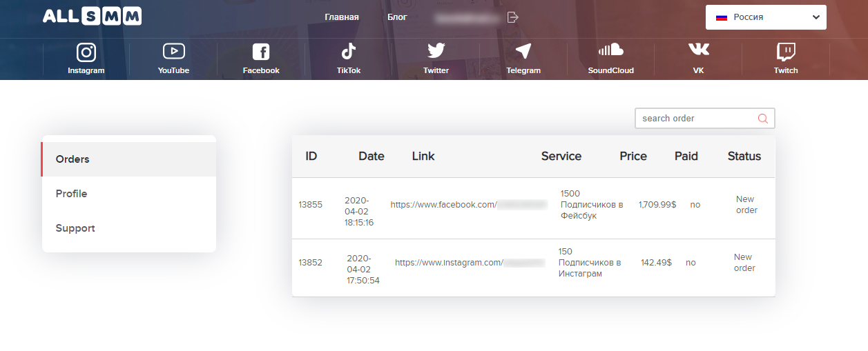Open the Instagram services icon

(86, 52)
